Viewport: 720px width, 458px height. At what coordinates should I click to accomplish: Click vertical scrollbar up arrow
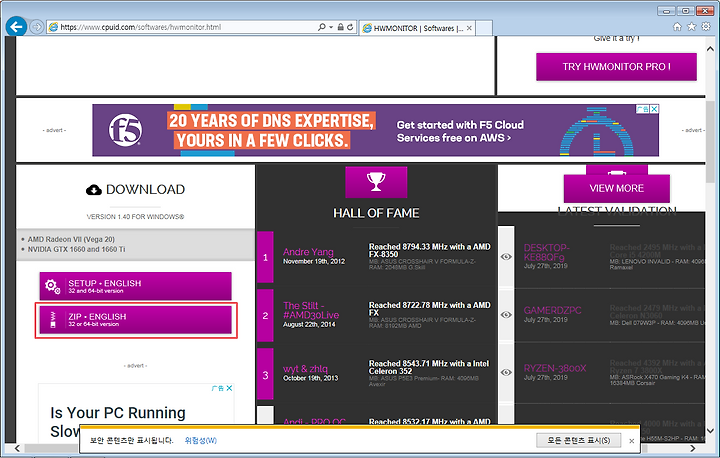point(710,48)
